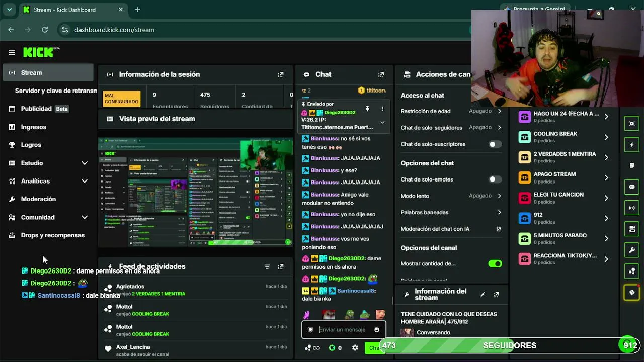The height and width of the screenshot is (362, 644).
Task: Open the pinned message three-dot menu
Action: pyautogui.click(x=382, y=109)
